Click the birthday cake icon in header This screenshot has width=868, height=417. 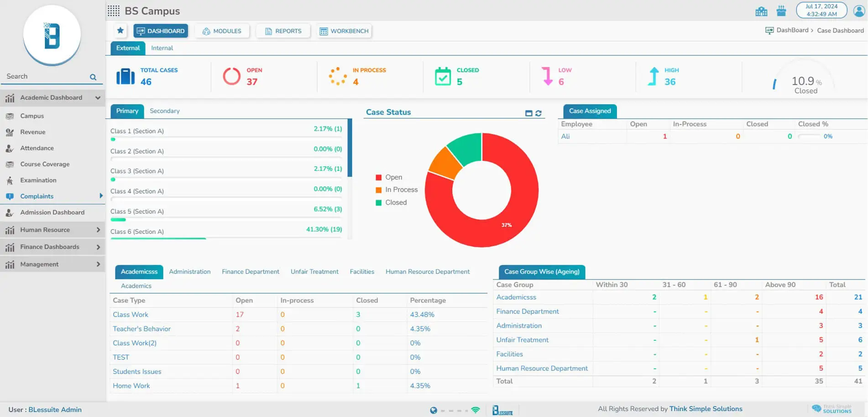coord(781,11)
